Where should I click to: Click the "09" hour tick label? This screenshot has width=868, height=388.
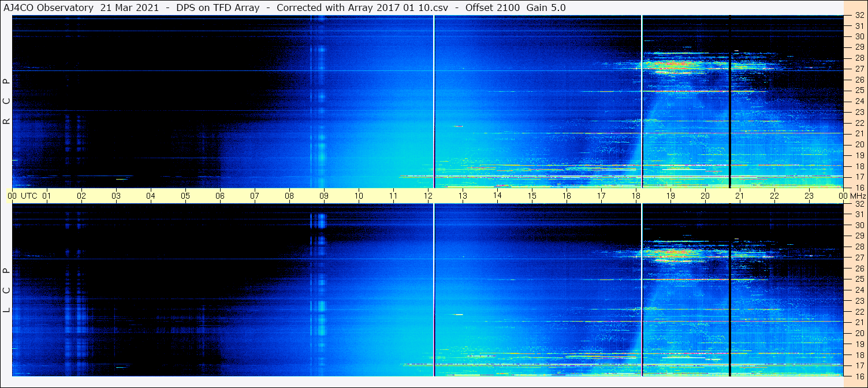pyautogui.click(x=324, y=196)
